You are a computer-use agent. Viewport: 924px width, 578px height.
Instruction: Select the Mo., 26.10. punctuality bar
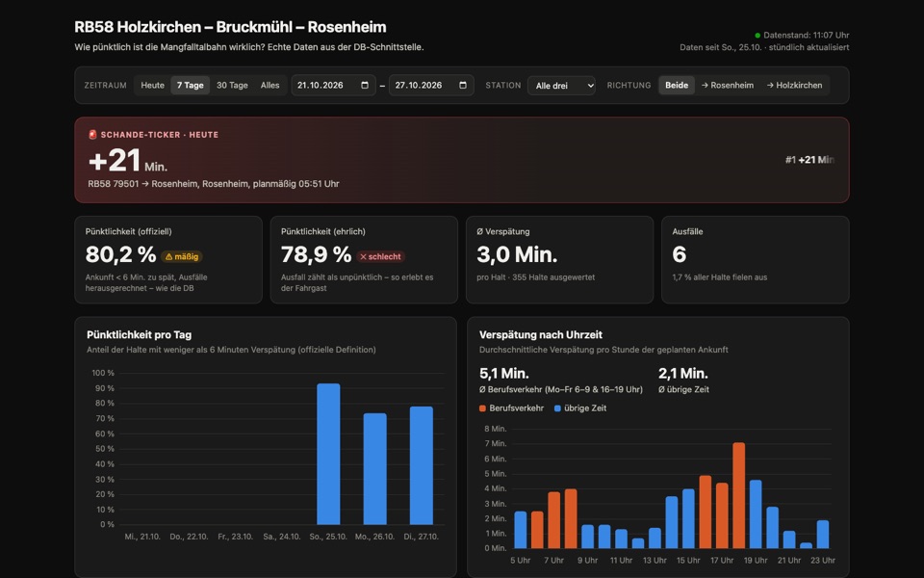point(374,469)
